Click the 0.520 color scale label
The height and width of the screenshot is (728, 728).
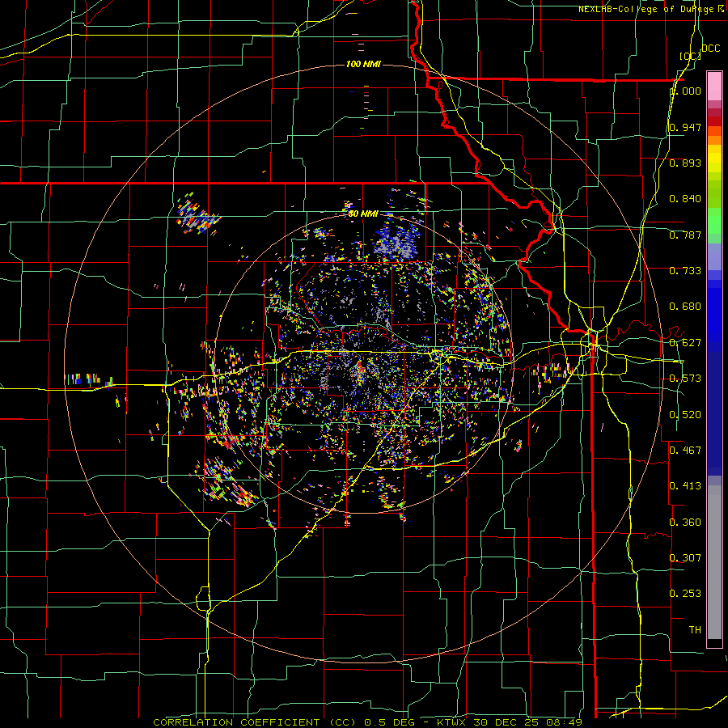pos(685,415)
